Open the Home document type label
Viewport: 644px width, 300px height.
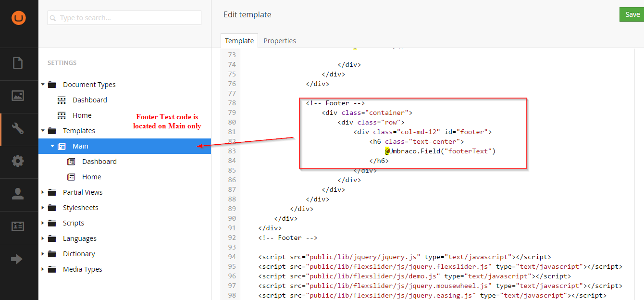82,115
